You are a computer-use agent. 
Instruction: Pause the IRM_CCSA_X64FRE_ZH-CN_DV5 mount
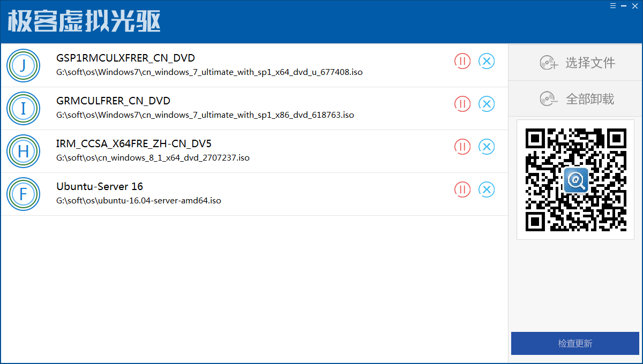462,147
